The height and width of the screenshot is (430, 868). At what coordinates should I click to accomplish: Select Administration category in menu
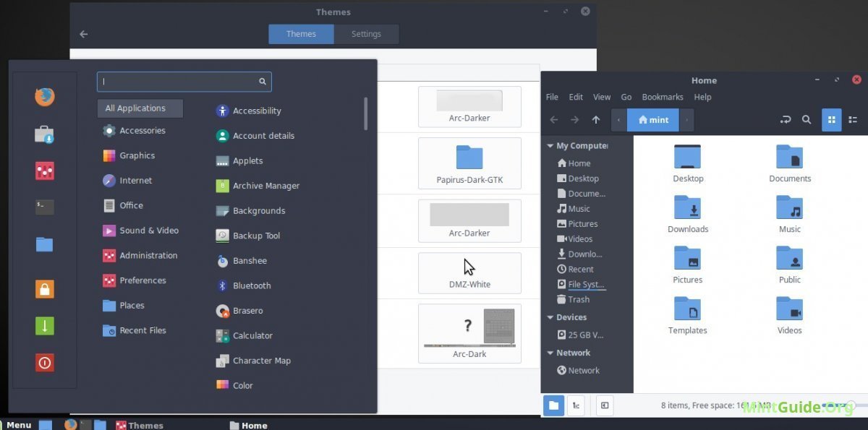click(140, 255)
